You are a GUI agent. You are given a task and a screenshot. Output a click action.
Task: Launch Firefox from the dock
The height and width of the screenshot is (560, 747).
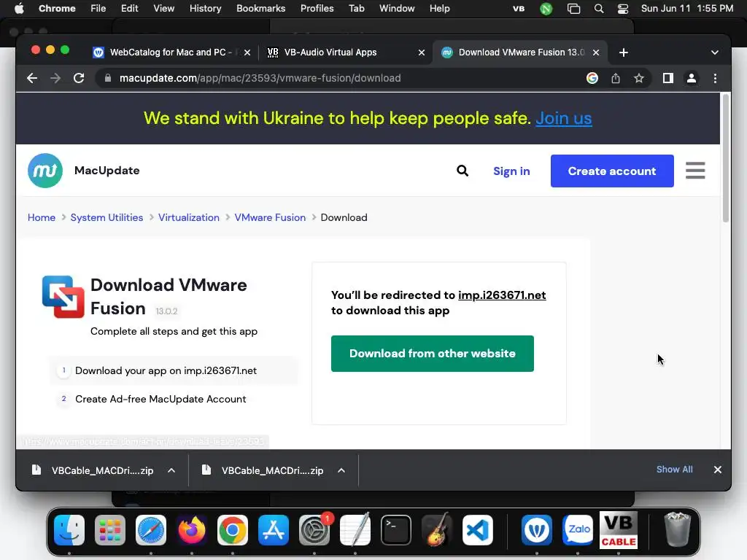pos(192,529)
